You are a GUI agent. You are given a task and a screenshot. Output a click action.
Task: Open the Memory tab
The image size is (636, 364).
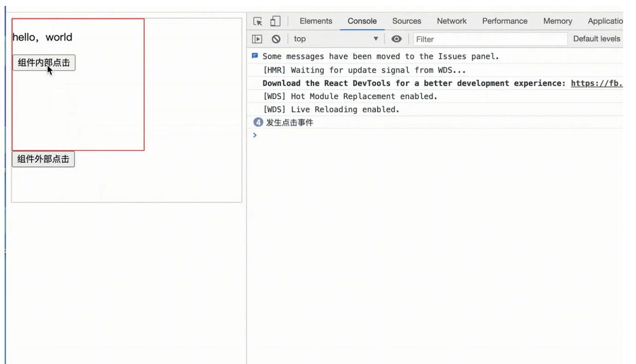(x=557, y=21)
